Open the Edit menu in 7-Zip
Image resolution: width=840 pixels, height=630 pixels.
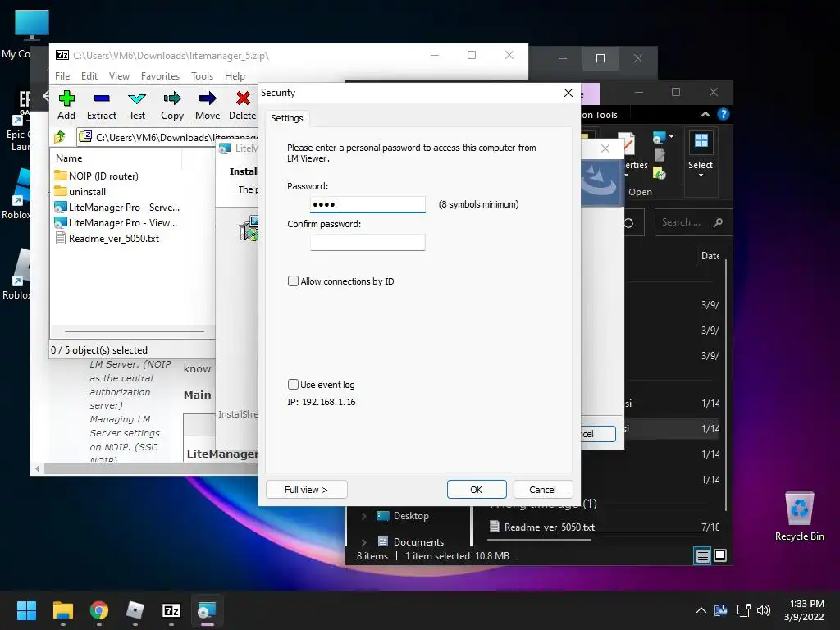click(89, 76)
